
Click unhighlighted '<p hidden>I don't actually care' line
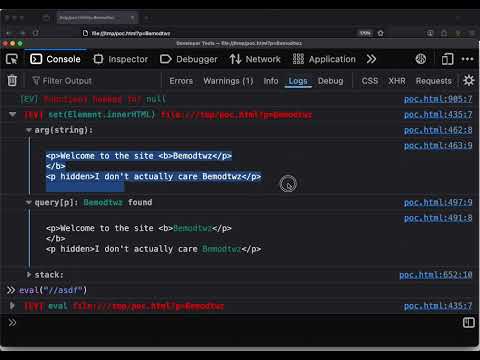[x=153, y=249]
